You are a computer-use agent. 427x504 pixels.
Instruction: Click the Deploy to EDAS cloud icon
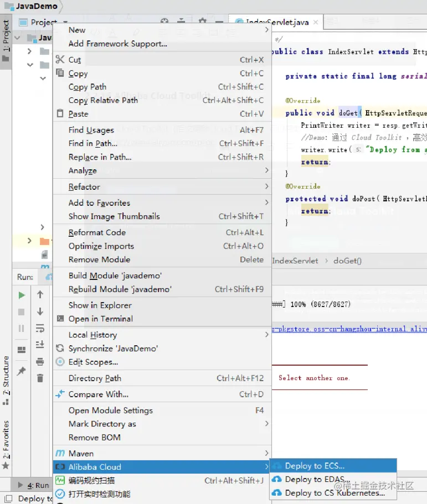277,479
